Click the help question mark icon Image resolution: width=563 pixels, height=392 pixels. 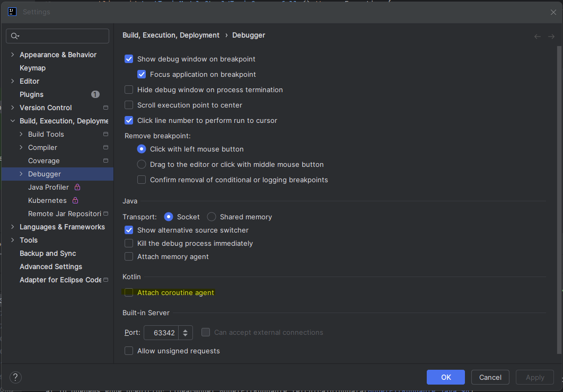click(16, 377)
